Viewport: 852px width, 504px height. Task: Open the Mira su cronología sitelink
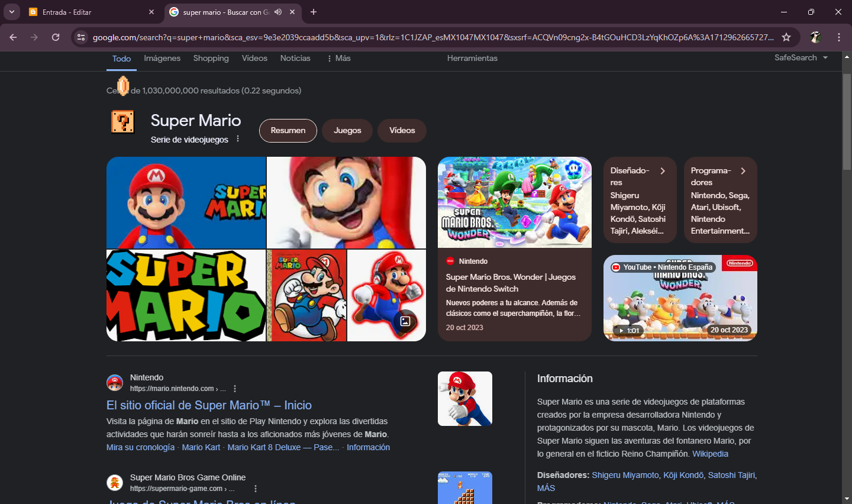pos(140,447)
